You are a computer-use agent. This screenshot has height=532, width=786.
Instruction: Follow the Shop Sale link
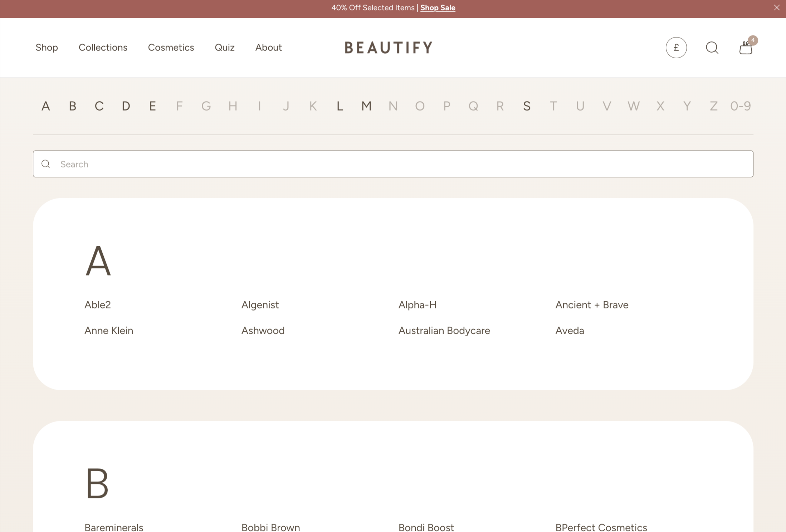[x=438, y=8]
